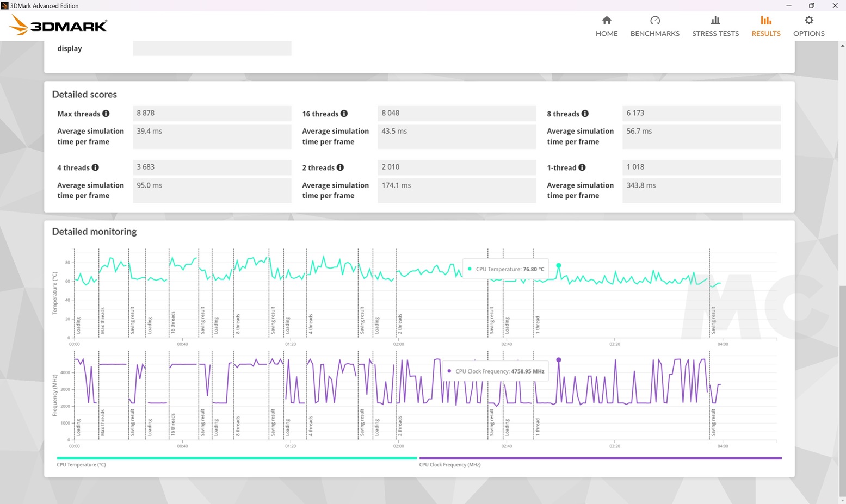Image resolution: width=846 pixels, height=504 pixels.
Task: Show info for the 2 threads score
Action: coord(340,167)
